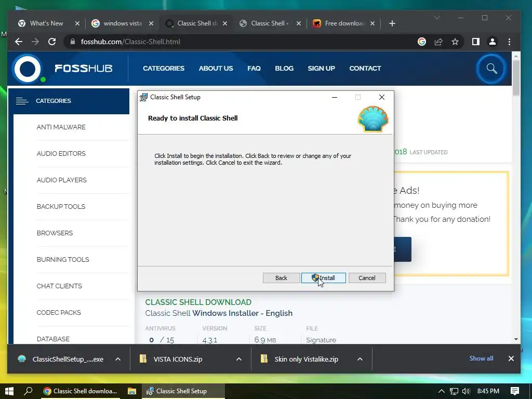Open a new tab with plus button
Viewport: 532px width, 399px height.
pos(392,23)
